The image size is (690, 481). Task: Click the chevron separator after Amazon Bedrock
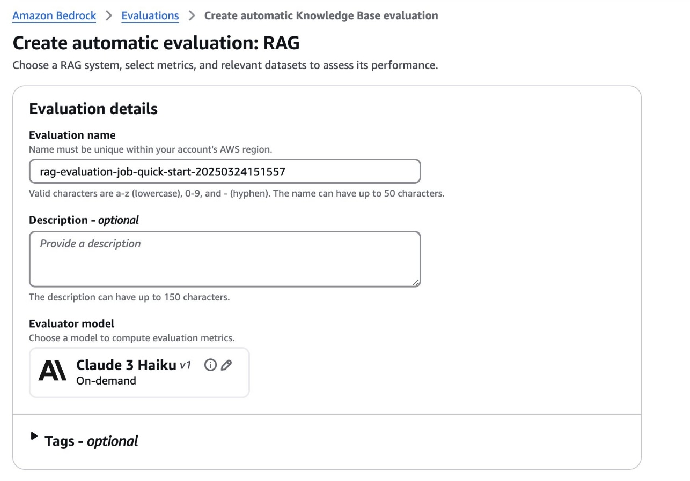coord(110,16)
